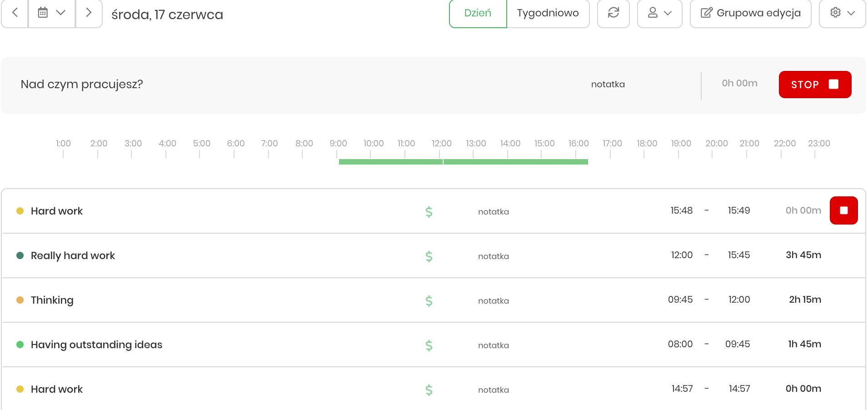Open the user selection dropdown
Screen dimensions: 868x410
tap(660, 13)
